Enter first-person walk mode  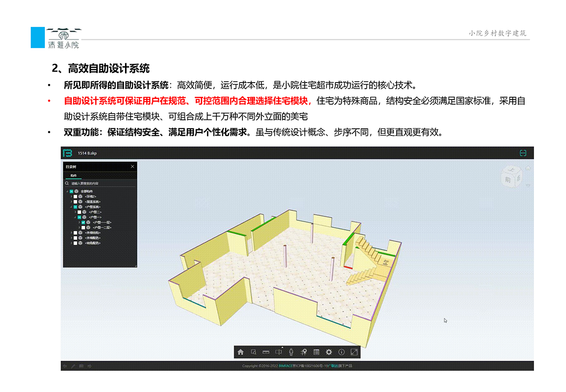[x=291, y=352]
